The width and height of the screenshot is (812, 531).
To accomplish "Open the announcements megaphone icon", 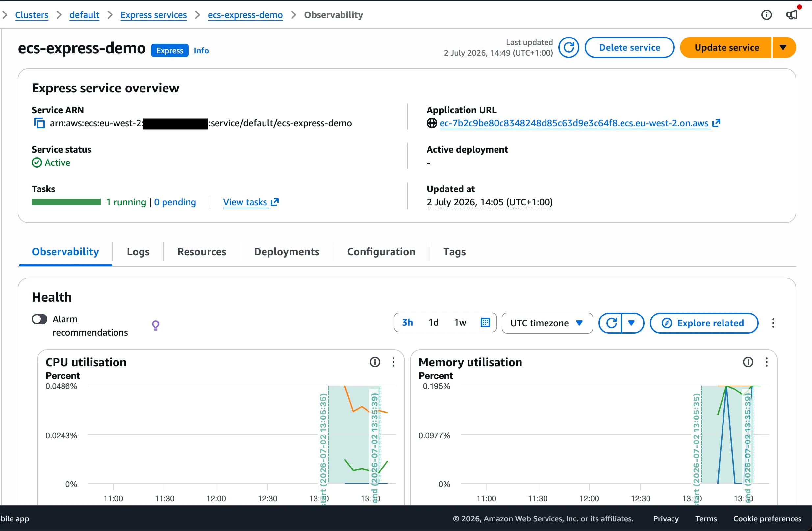I will (792, 15).
